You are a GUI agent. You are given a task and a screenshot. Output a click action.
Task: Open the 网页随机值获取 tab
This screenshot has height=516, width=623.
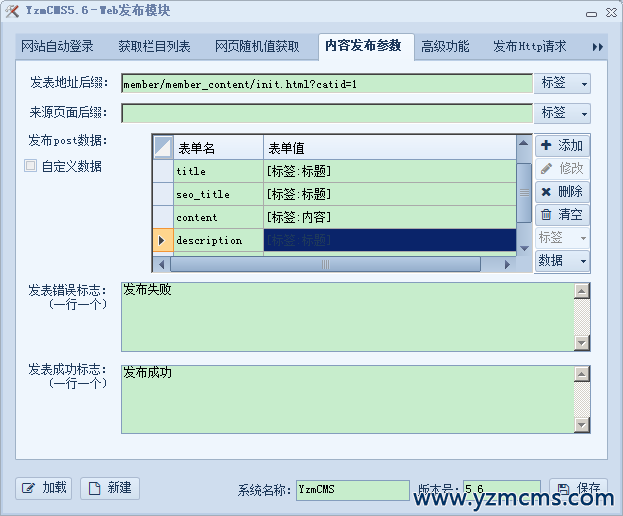[x=257, y=46]
